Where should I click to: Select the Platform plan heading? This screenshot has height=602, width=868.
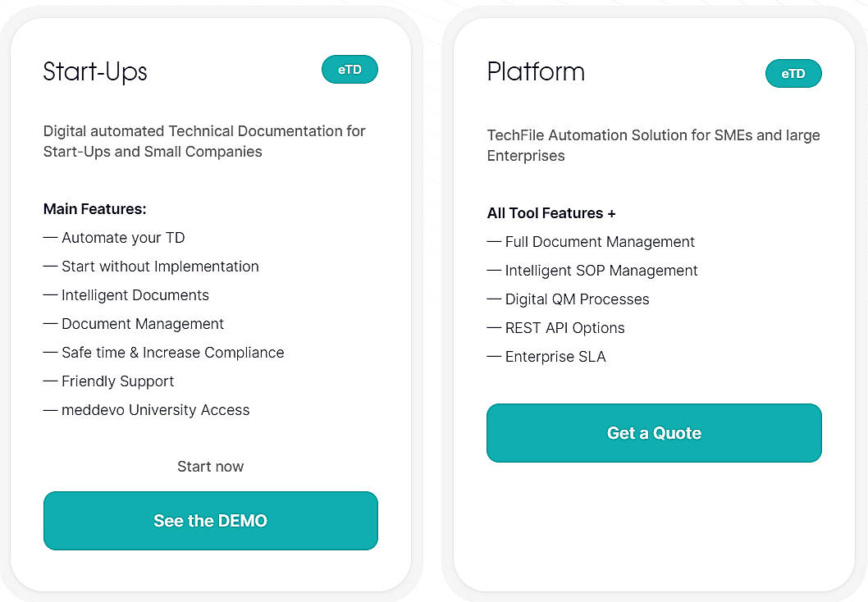coord(536,72)
